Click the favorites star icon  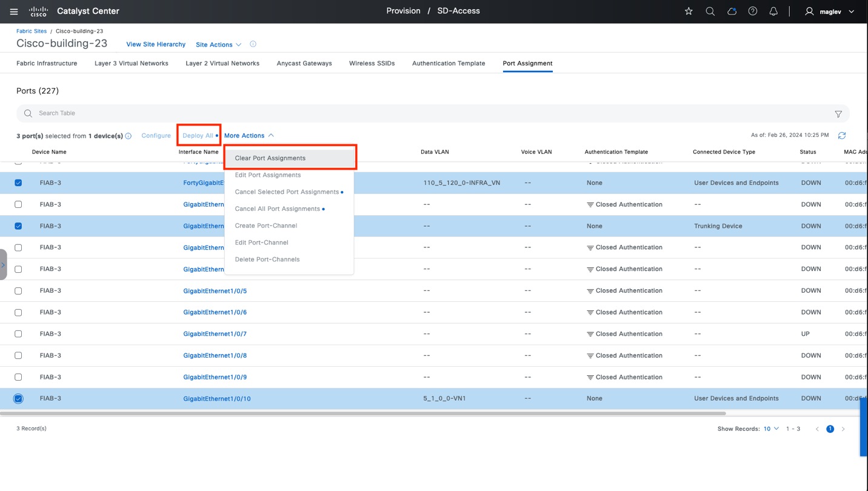pyautogui.click(x=689, y=12)
